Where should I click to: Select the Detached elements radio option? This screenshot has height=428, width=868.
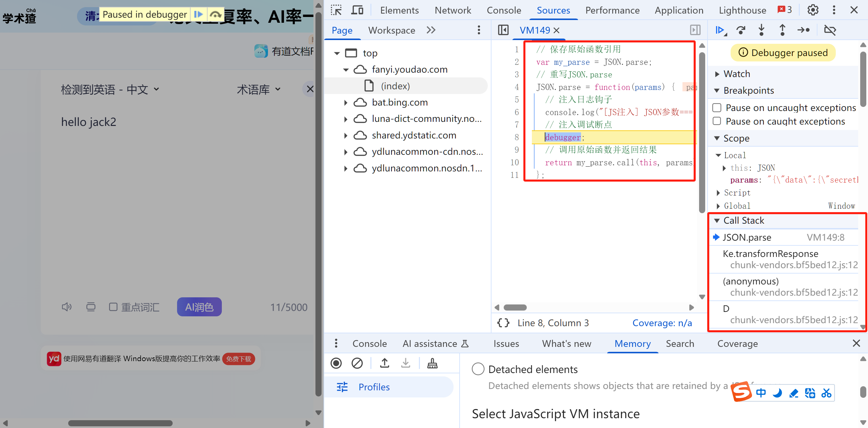[478, 369]
